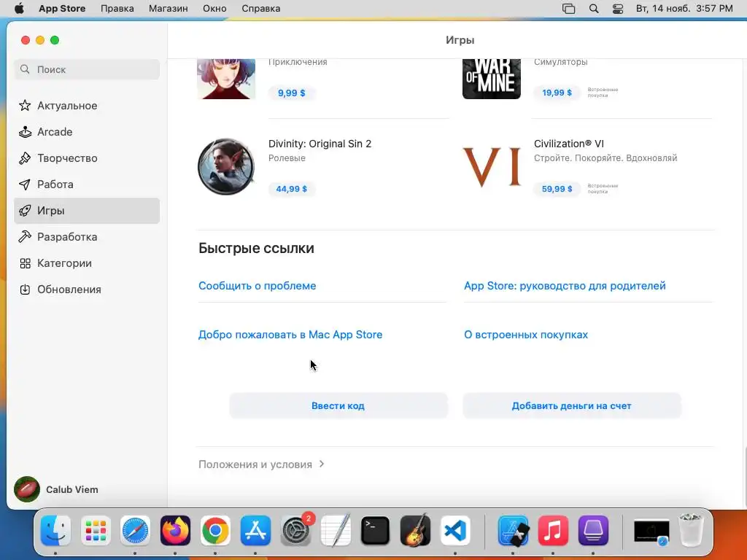Buy the game priced 9,99 $
This screenshot has width=747, height=560.
[x=292, y=93]
